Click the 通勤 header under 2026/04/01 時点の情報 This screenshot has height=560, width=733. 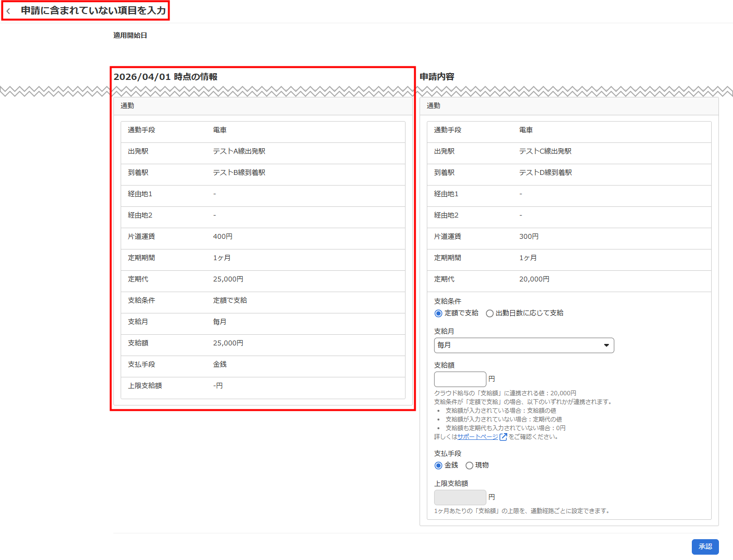[127, 106]
